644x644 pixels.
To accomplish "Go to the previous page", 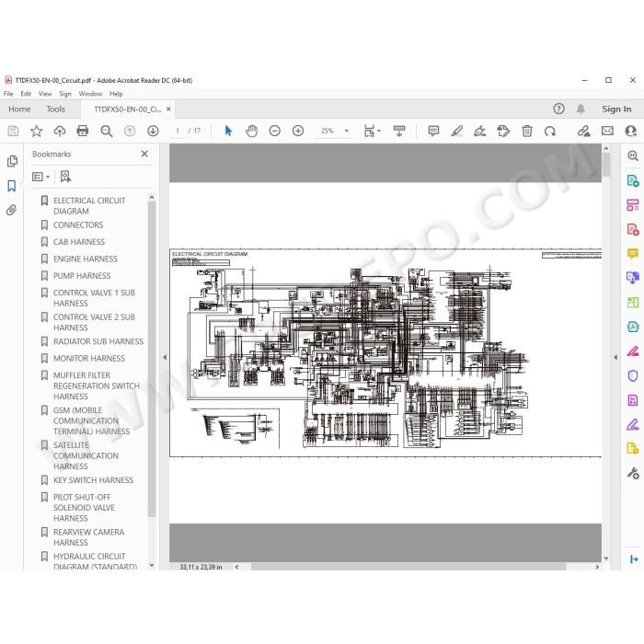I will click(130, 131).
